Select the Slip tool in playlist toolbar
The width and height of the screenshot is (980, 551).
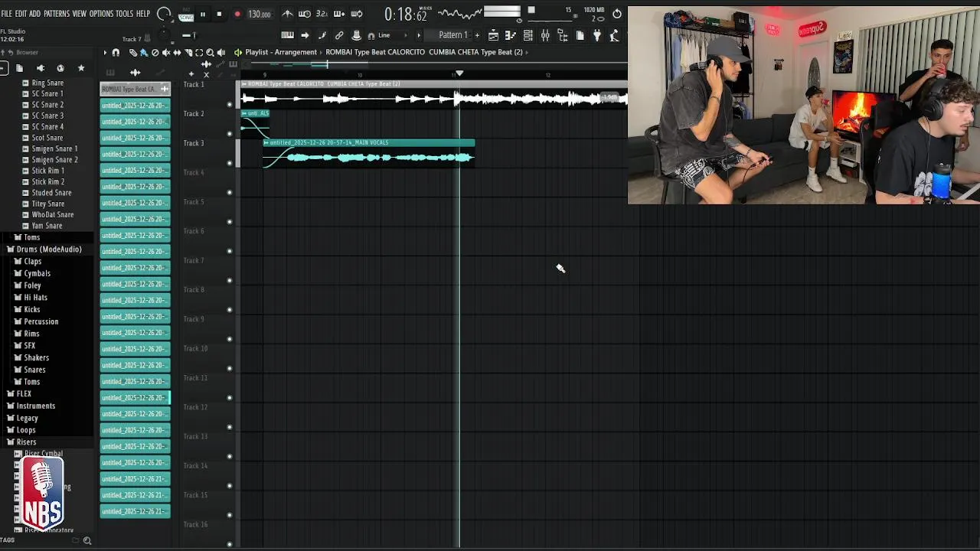(177, 52)
